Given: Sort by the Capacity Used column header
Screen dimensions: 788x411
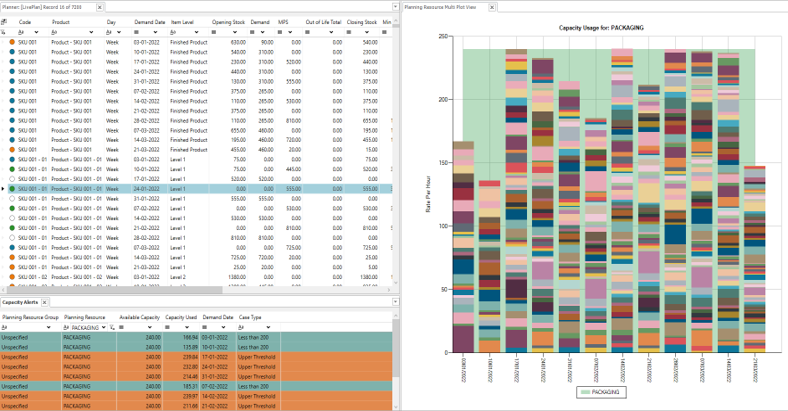Looking at the screenshot, I should tap(183, 317).
